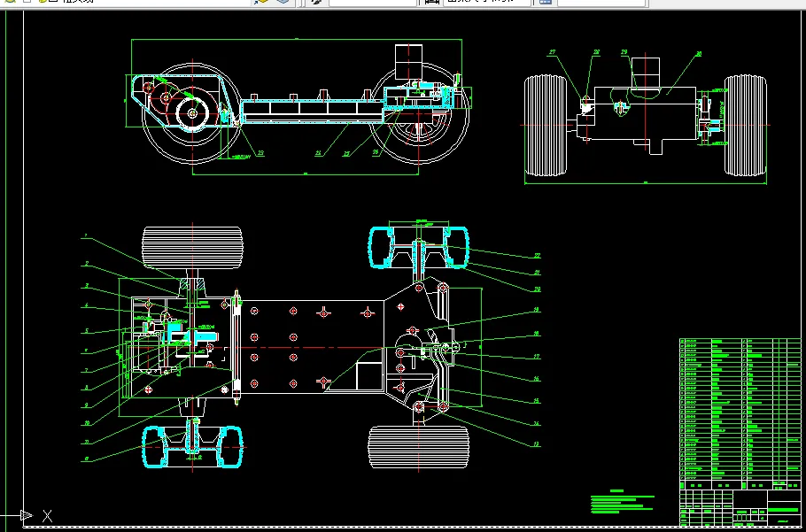
Task: Select part callout number 2
Action: [x=87, y=264]
